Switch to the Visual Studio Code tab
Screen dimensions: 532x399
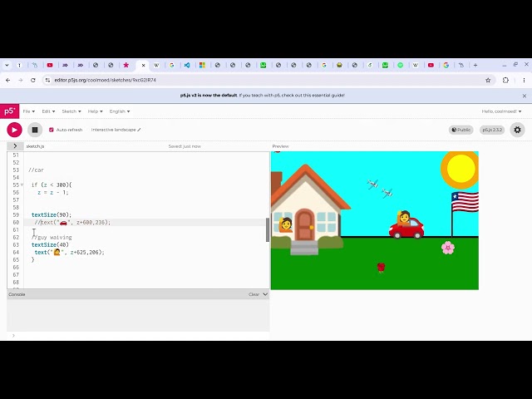(x=187, y=65)
